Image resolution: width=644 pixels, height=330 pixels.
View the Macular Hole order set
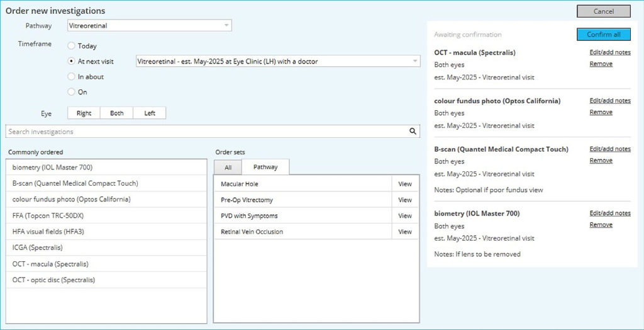pyautogui.click(x=405, y=184)
